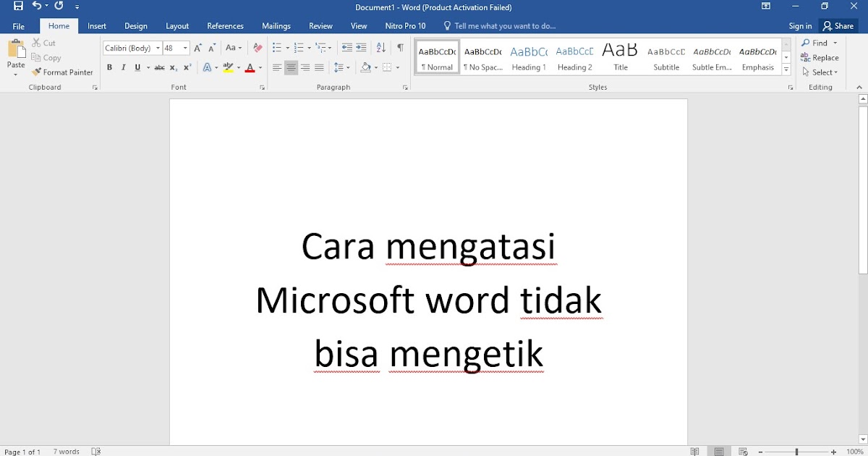The height and width of the screenshot is (456, 868).
Task: Open the Select dropdown in Editing
Action: click(820, 72)
